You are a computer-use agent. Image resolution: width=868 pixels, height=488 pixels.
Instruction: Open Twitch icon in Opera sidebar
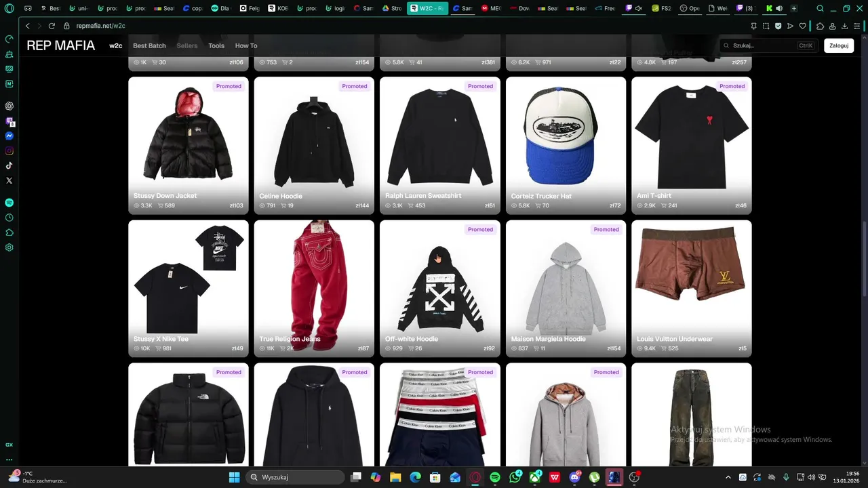tap(9, 121)
